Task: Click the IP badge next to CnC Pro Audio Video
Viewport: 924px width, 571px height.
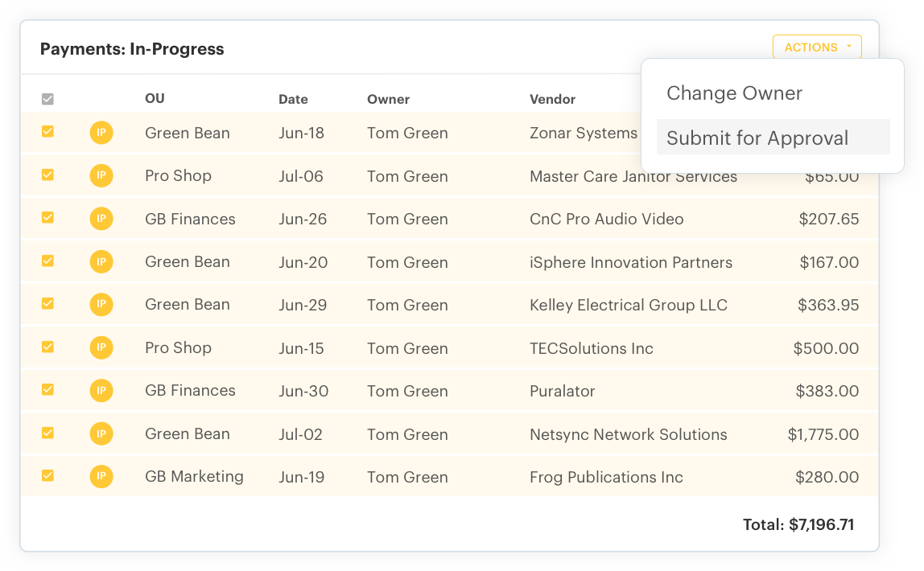Action: (101, 219)
